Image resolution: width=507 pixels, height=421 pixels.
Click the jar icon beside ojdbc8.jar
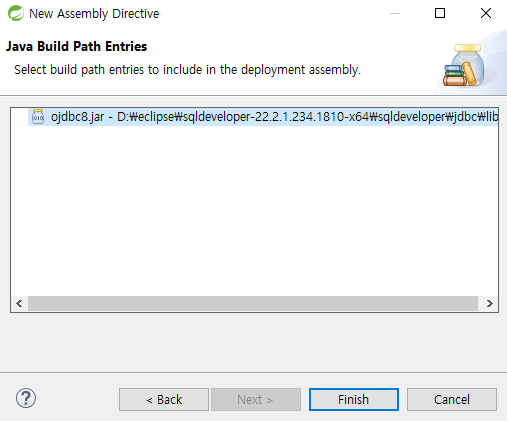click(x=38, y=117)
